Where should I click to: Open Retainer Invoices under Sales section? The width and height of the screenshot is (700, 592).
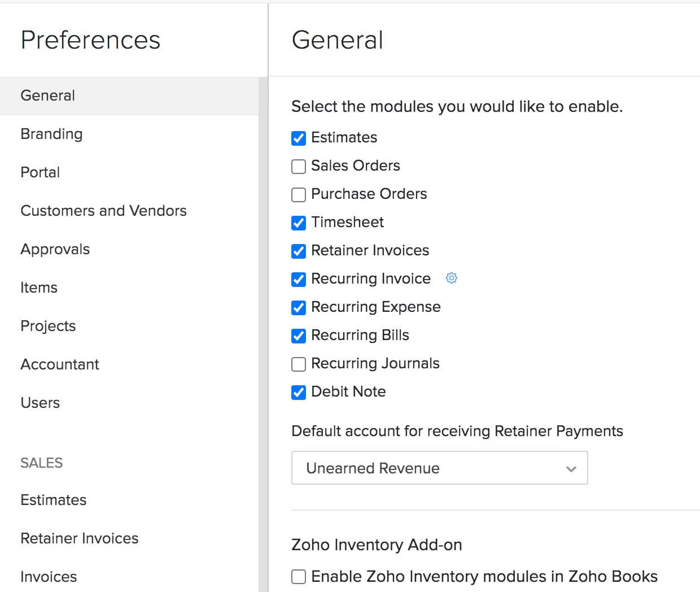tap(79, 538)
